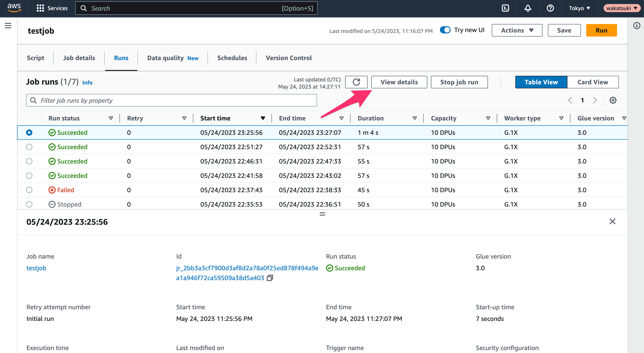Switch to Table View
Image resolution: width=644 pixels, height=353 pixels.
click(x=541, y=82)
